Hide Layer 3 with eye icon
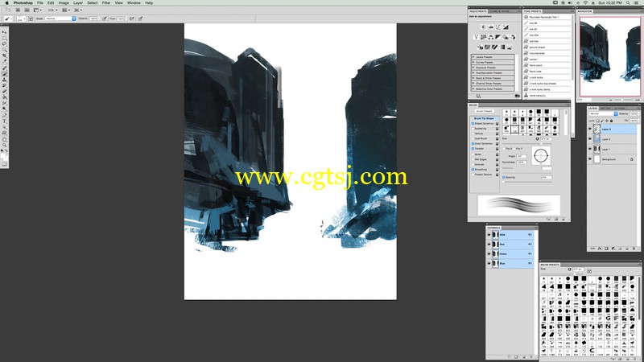The image size is (644, 362). tap(590, 129)
